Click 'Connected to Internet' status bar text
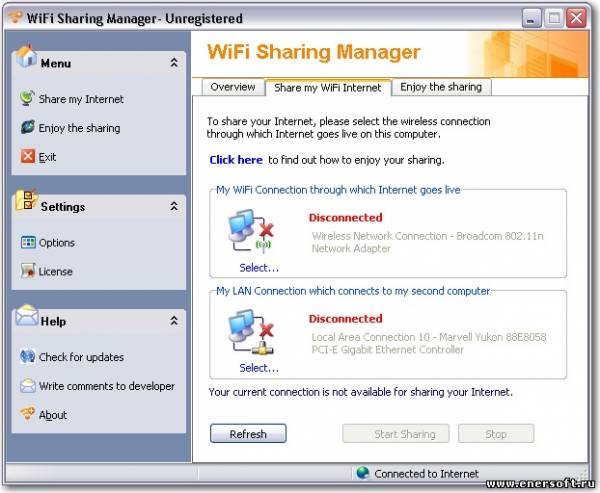Image resolution: width=600 pixels, height=493 pixels. (x=426, y=473)
